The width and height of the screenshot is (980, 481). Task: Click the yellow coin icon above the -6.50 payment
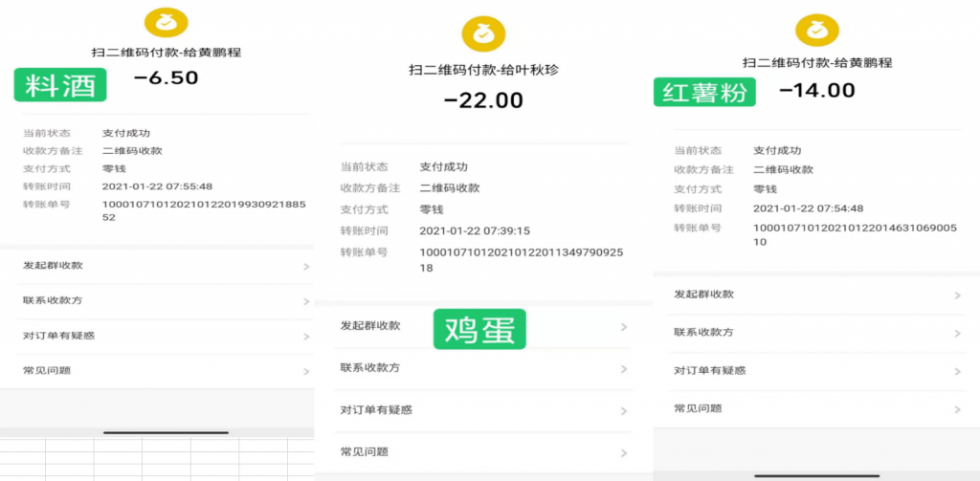pos(166,22)
